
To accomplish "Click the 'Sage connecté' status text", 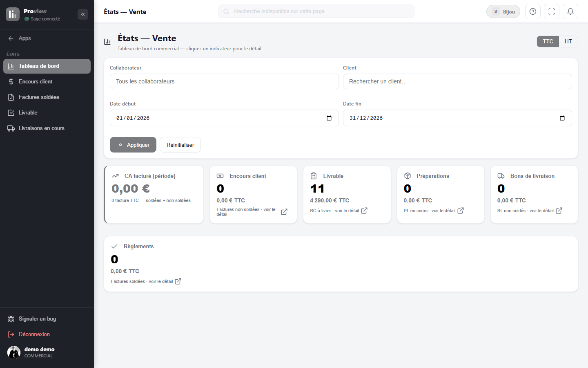I will pos(45,19).
